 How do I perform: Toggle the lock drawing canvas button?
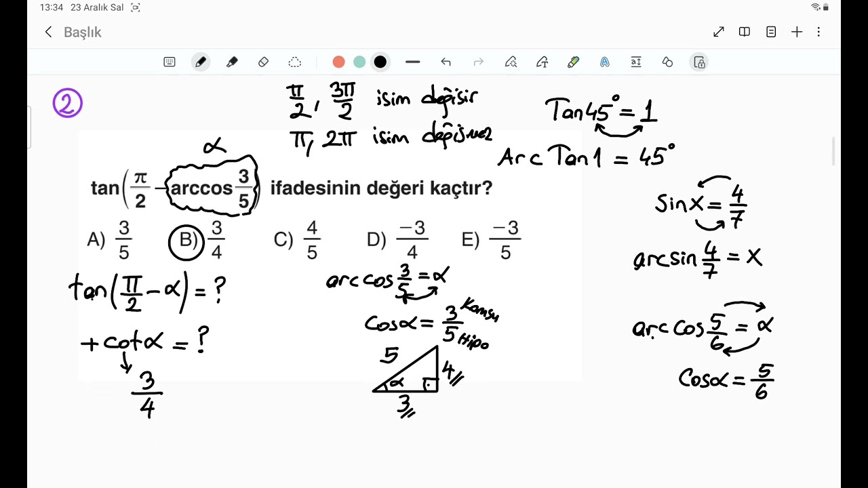699,62
